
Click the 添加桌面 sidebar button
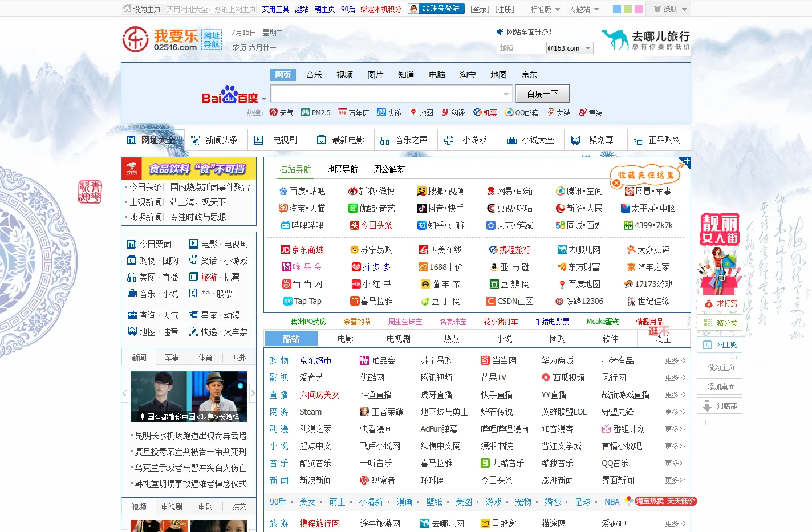(720, 387)
